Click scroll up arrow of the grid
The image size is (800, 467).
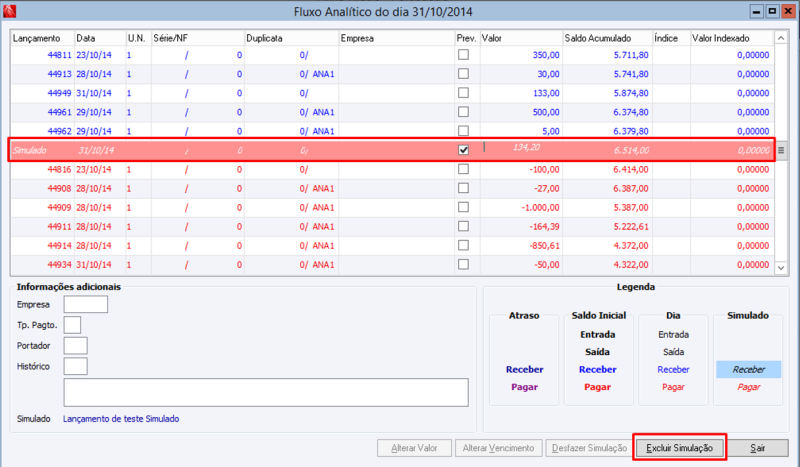point(781,38)
